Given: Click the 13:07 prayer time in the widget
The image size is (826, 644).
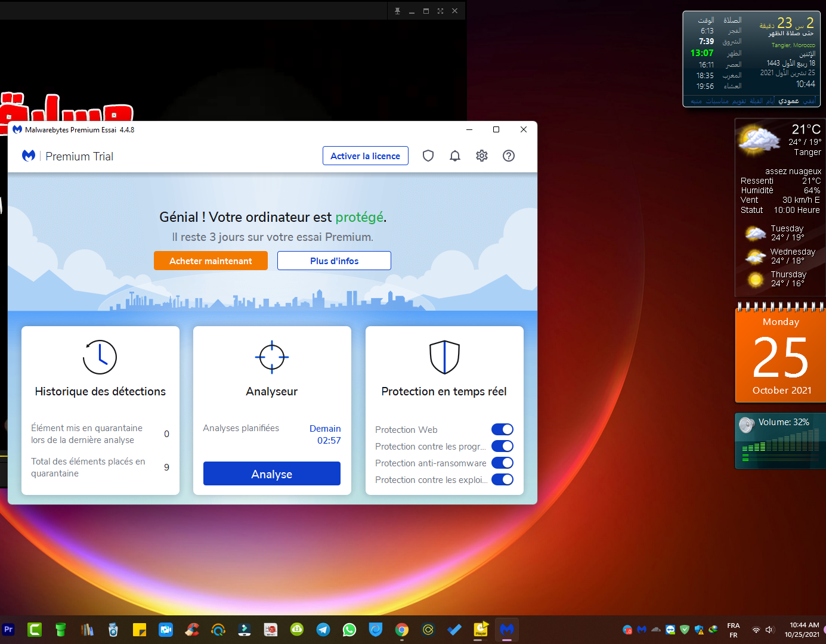Looking at the screenshot, I should 702,53.
